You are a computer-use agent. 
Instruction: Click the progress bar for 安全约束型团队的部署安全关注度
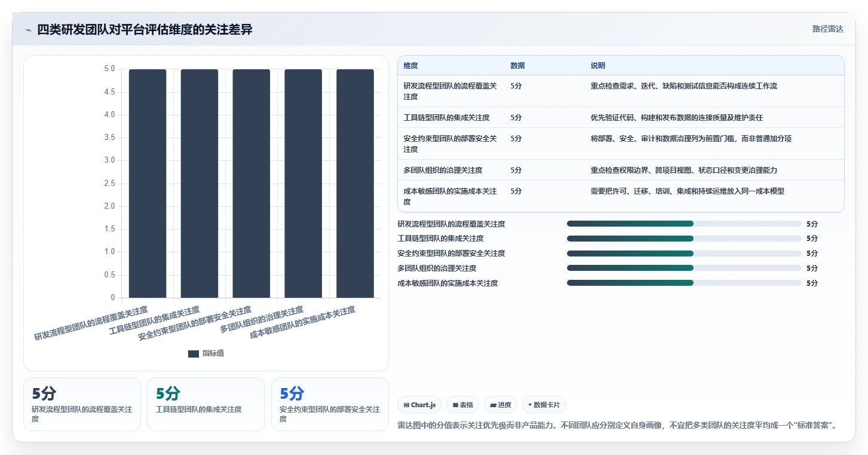684,254
